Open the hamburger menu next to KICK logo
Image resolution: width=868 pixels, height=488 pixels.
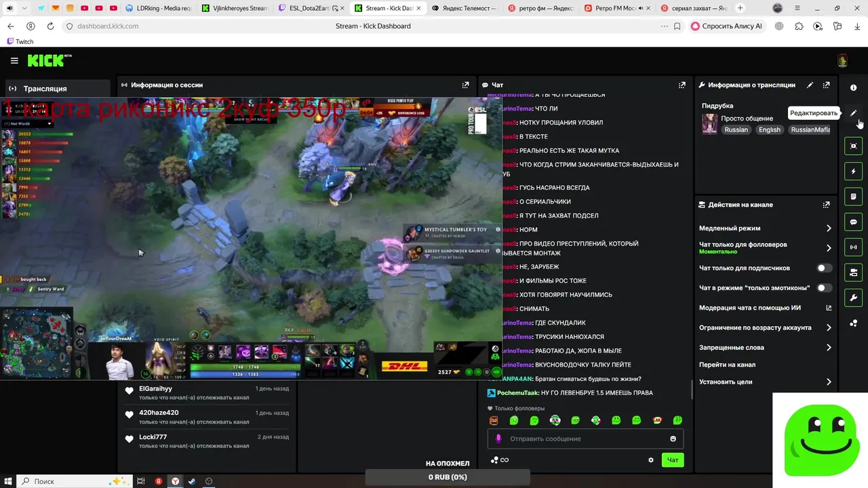14,60
